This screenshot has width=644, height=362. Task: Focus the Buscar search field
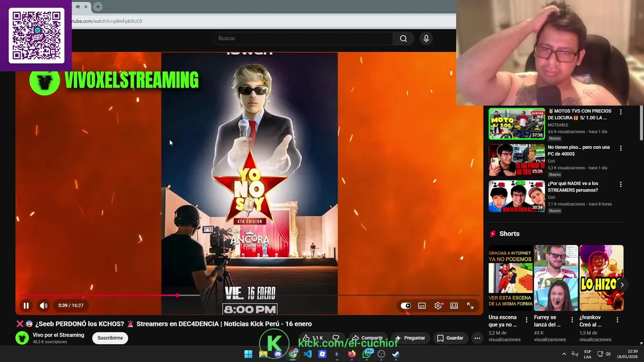[x=303, y=39]
